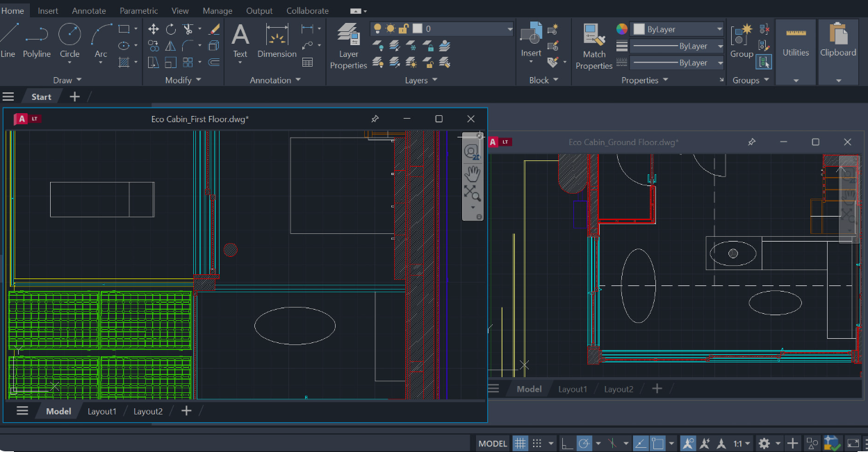Select the Line drawing tool
This screenshot has width=868, height=452.
pos(8,40)
